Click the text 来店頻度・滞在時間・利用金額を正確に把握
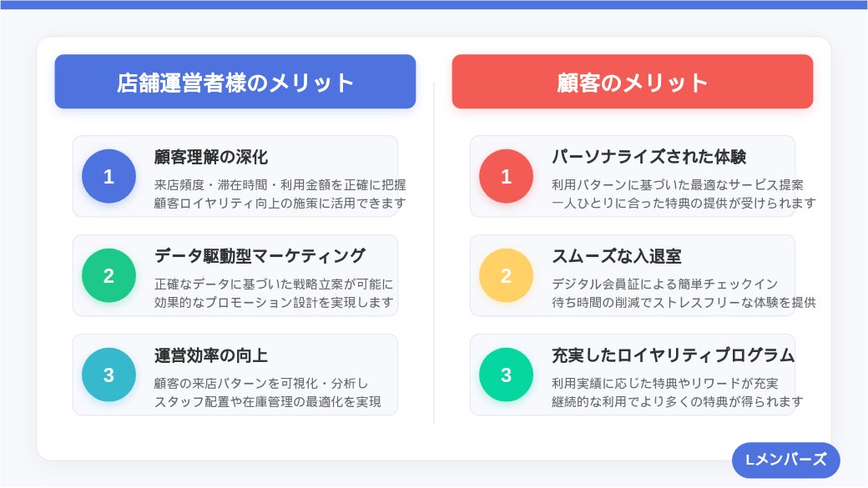 (280, 184)
